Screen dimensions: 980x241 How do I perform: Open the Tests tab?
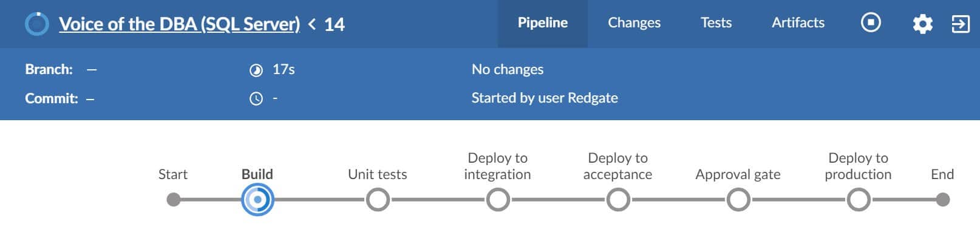[716, 23]
